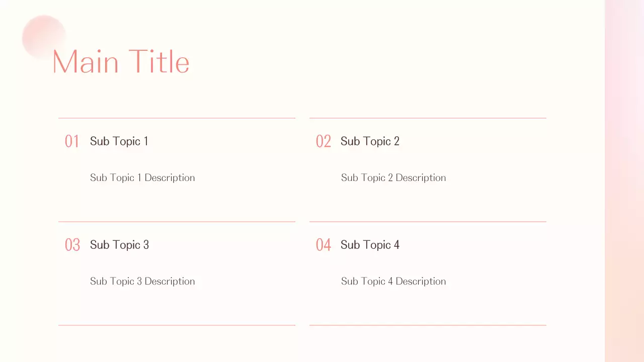Click the 03 number label
This screenshot has height=362, width=644.
72,245
